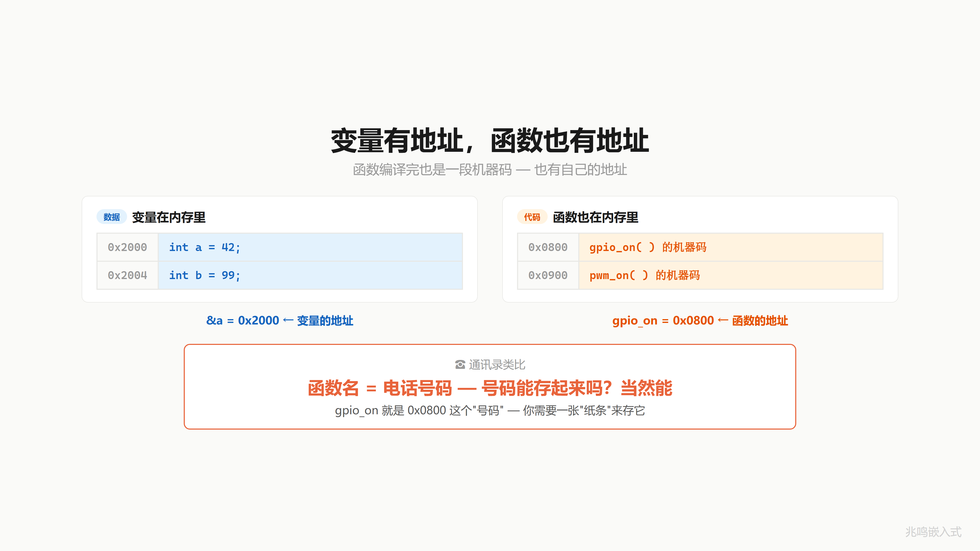This screenshot has height=551, width=980.
Task: Select address cell 0x2000
Action: click(127, 247)
